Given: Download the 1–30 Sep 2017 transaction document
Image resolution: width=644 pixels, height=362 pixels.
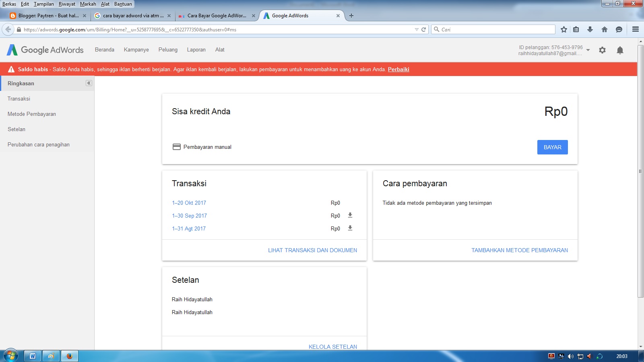Looking at the screenshot, I should coord(350,215).
